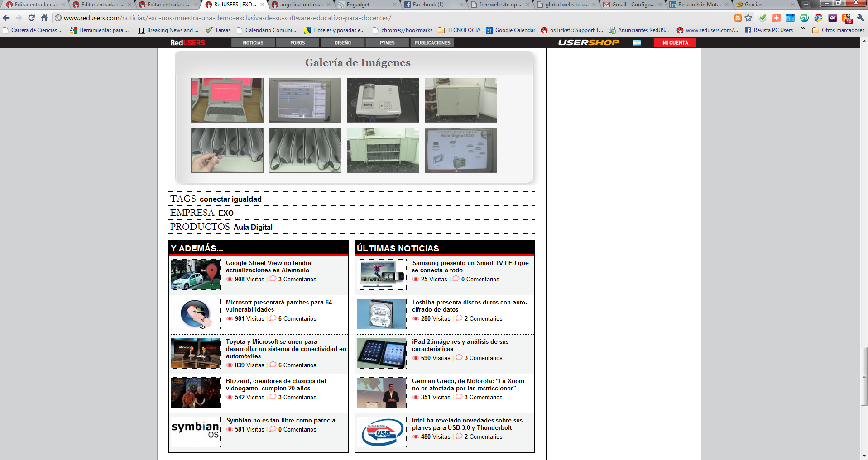Viewport: 868px width, 460px height.
Task: Click the Google Calendar bookmark
Action: tap(510, 30)
